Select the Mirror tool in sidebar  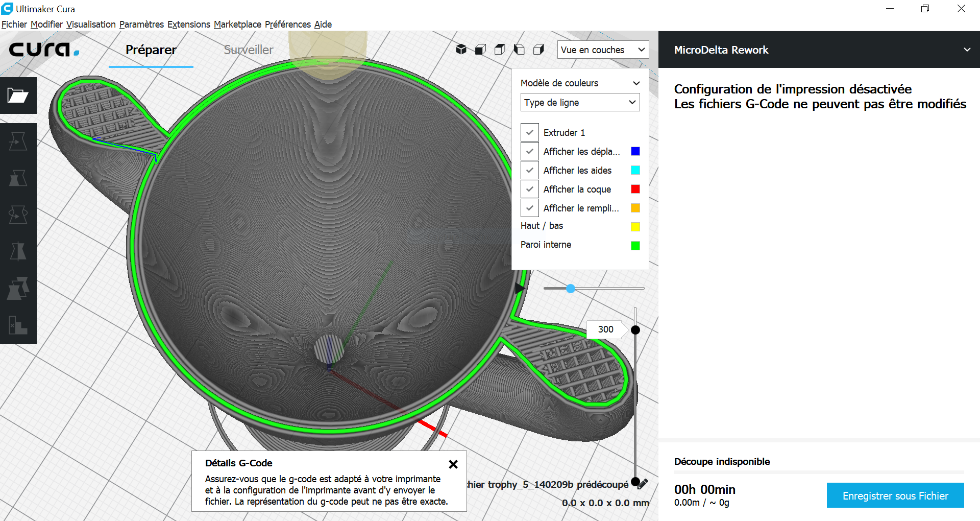click(x=18, y=252)
